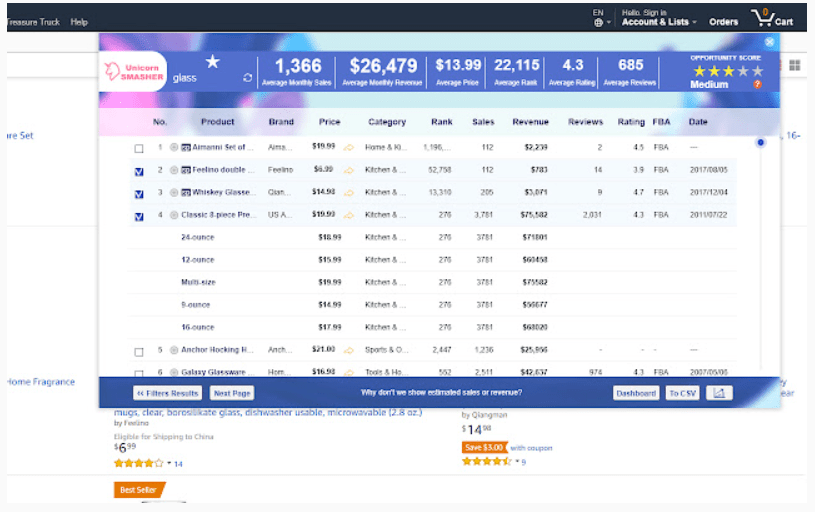Click the Save $3.00 coupon badge

point(484,448)
